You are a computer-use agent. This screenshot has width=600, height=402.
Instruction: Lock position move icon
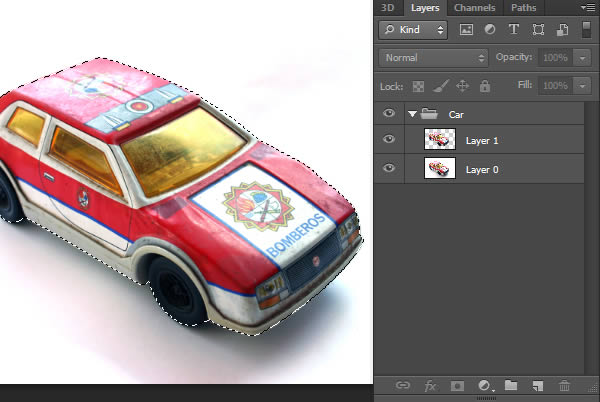click(463, 86)
